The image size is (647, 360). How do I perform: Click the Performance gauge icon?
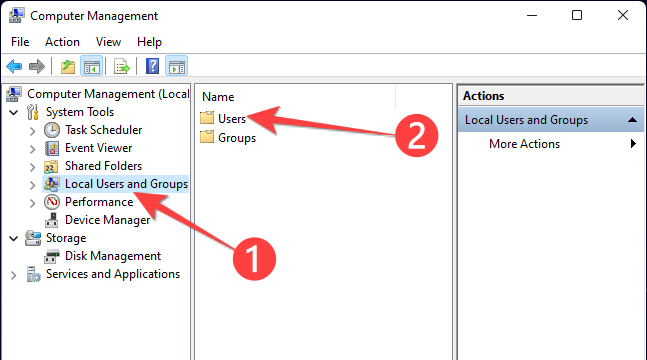pos(52,202)
